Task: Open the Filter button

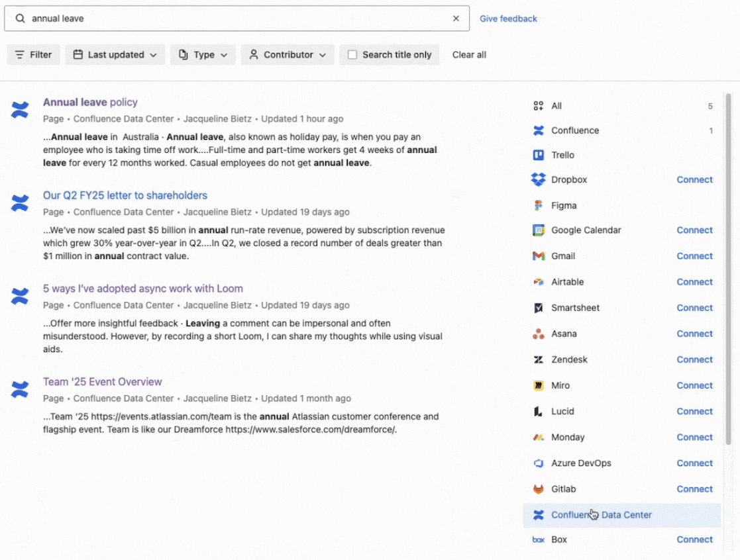Action: pyautogui.click(x=34, y=55)
